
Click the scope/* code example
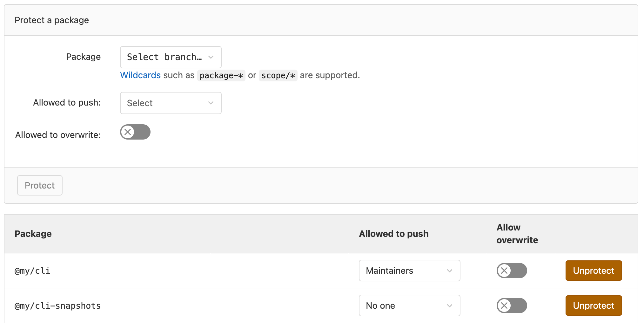pos(278,75)
